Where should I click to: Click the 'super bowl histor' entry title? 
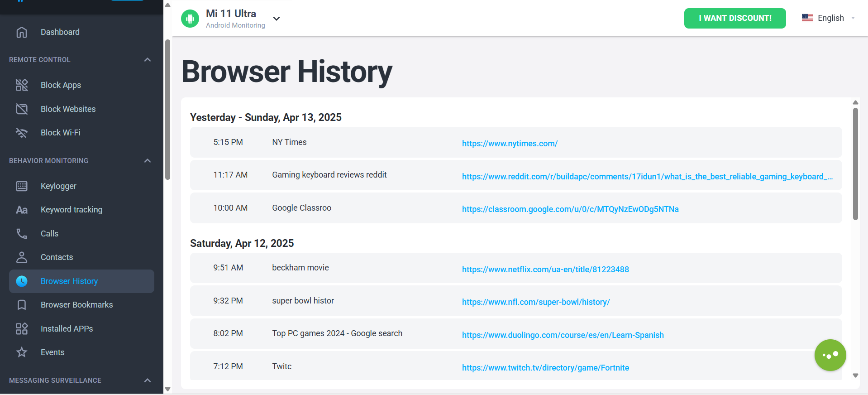point(303,301)
